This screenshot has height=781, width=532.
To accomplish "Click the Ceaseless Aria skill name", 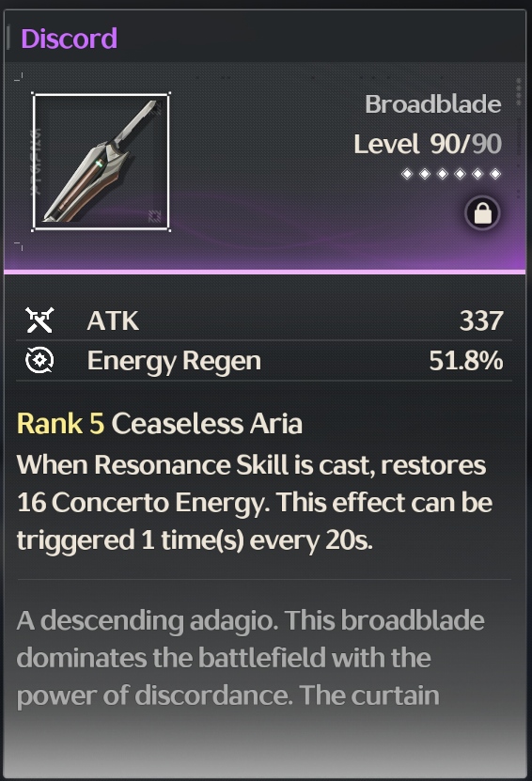I will (207, 424).
